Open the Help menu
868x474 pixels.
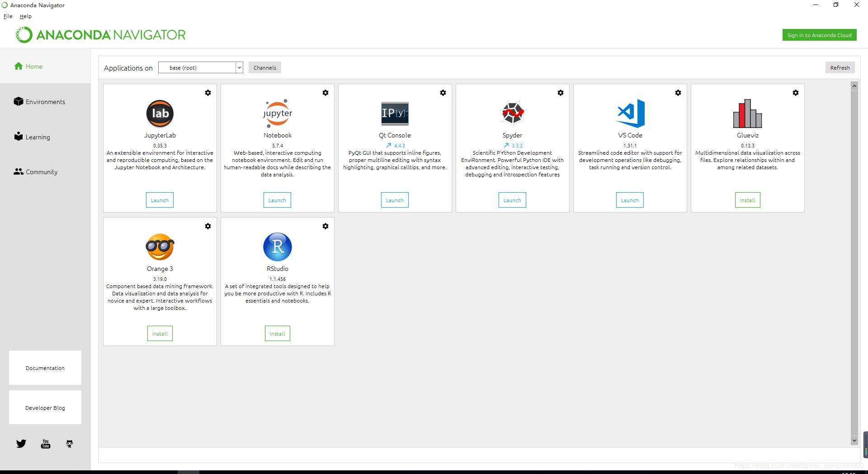coord(26,16)
